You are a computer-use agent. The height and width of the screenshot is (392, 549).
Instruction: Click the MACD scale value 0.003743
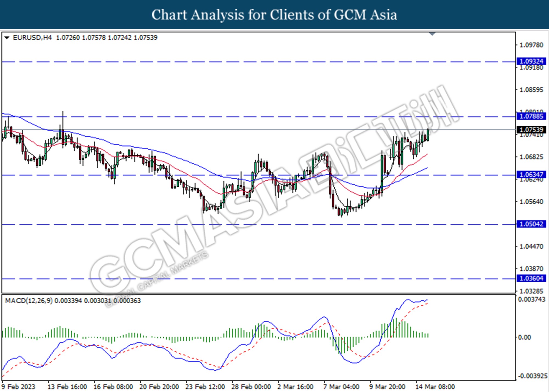(x=532, y=299)
